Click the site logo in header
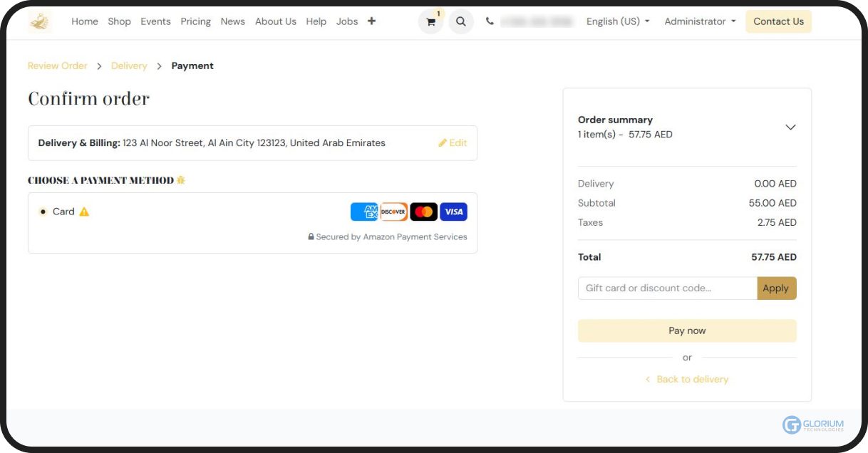This screenshot has width=868, height=453. [x=40, y=21]
